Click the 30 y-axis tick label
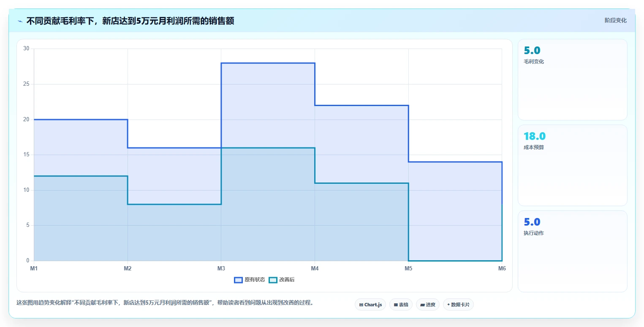Viewport: 644px width, 327px height. pyautogui.click(x=26, y=49)
